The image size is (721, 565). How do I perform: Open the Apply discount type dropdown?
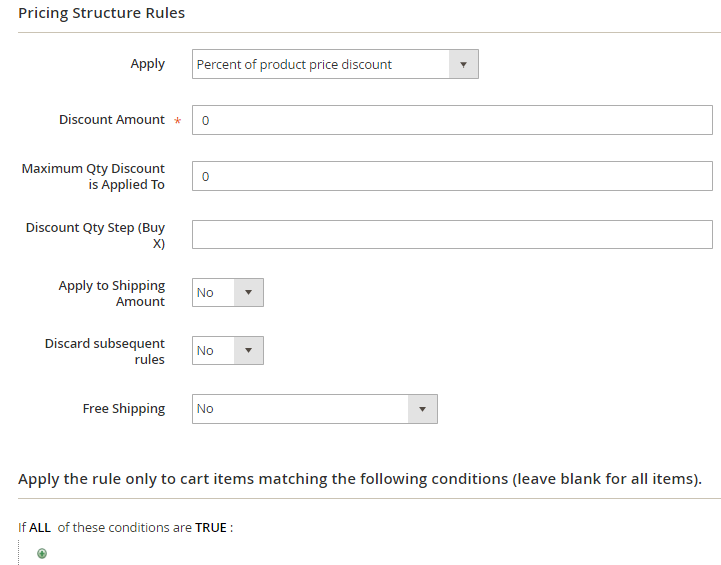[x=334, y=64]
